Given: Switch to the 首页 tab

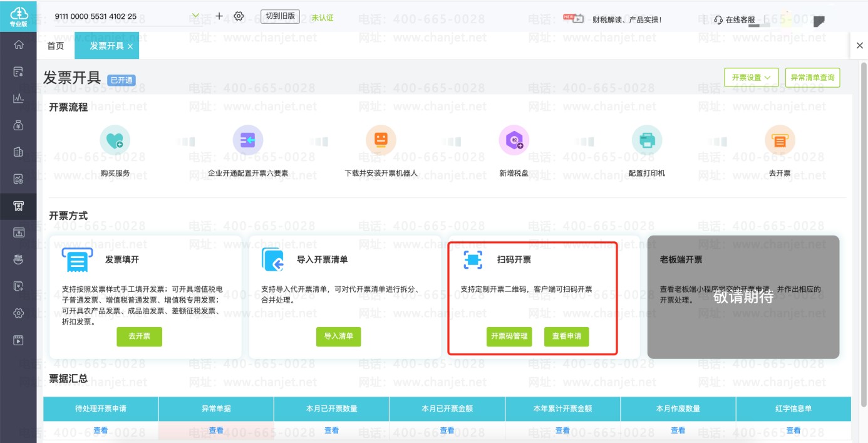Looking at the screenshot, I should 56,46.
